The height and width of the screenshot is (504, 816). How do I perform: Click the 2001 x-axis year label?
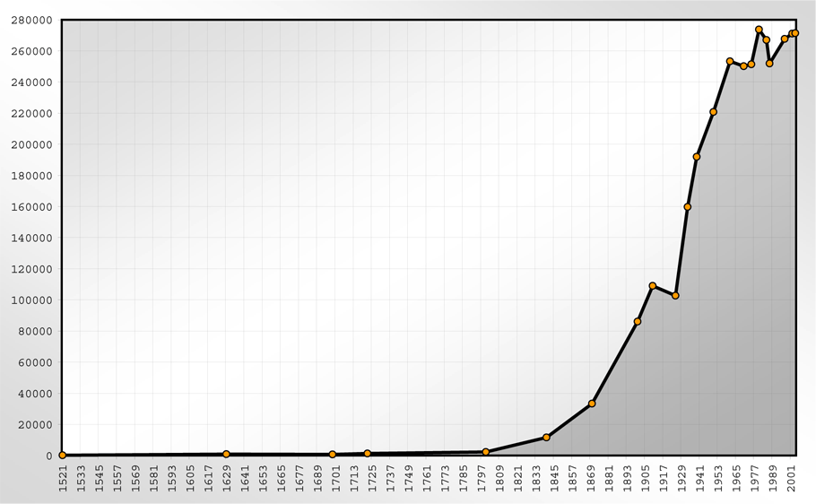[x=793, y=478]
